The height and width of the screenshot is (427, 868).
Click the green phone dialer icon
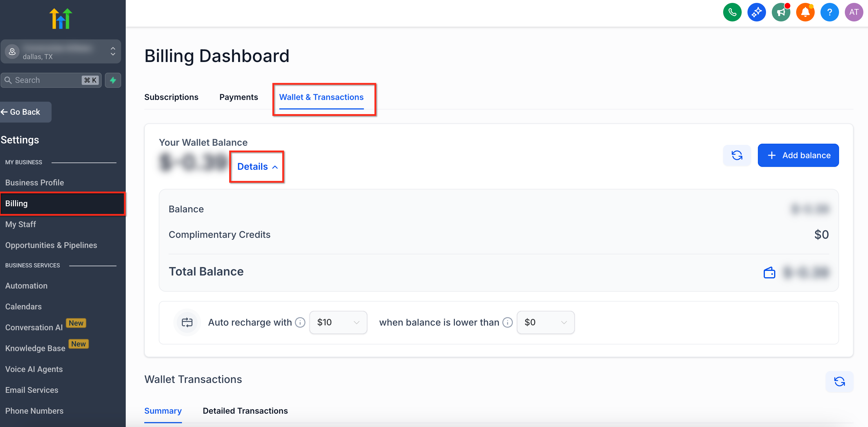coord(732,12)
